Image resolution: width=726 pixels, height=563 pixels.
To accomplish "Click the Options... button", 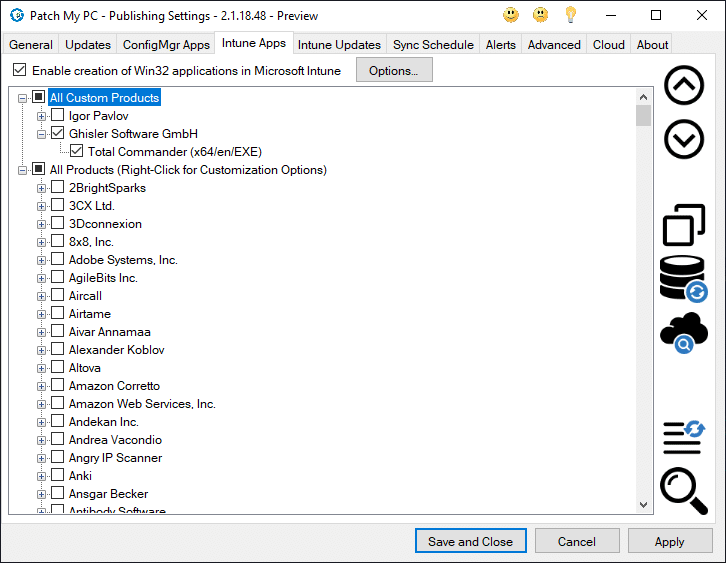I will tap(394, 71).
